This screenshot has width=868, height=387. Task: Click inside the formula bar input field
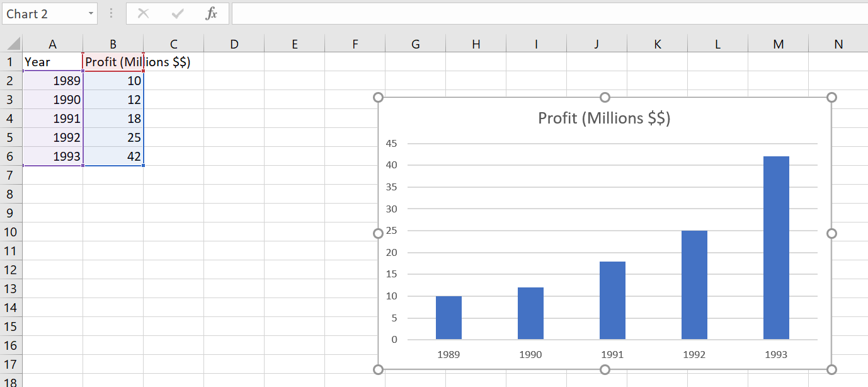[x=549, y=13]
